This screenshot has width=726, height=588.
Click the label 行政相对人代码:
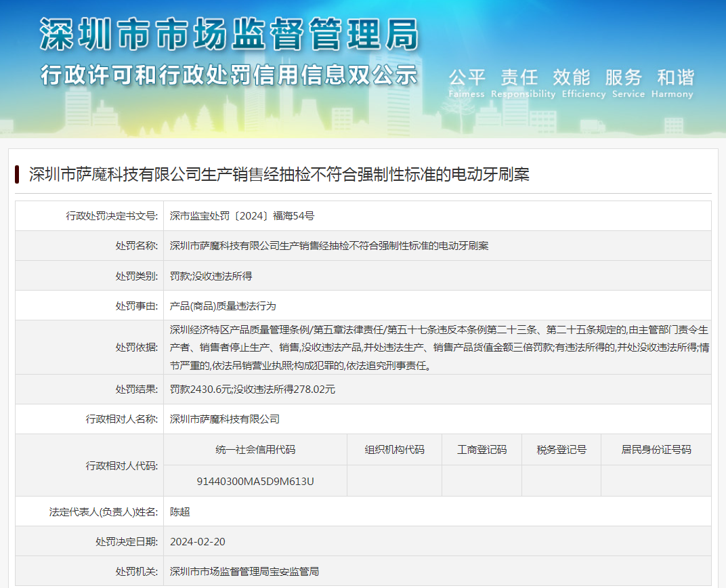coord(121,466)
